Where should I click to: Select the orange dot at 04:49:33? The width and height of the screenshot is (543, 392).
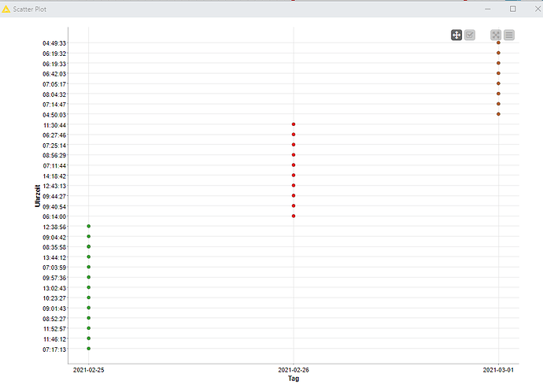click(x=498, y=43)
